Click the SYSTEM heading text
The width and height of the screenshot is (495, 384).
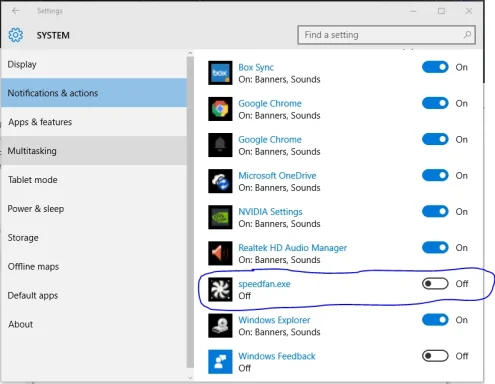pyautogui.click(x=53, y=35)
